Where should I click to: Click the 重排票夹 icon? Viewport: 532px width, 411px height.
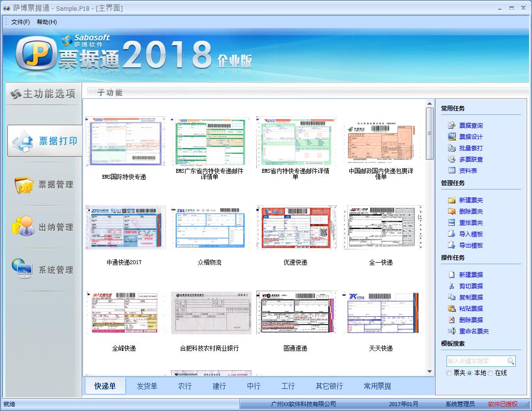point(451,222)
